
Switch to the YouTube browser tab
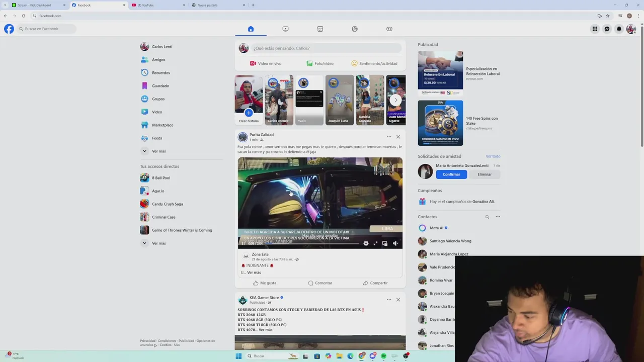158,5
